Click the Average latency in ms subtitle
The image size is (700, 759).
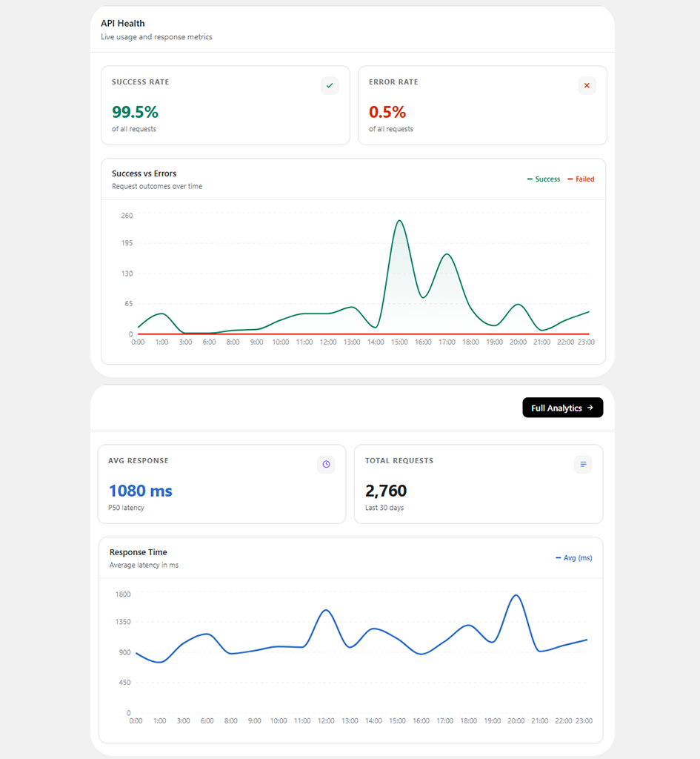pos(144,565)
